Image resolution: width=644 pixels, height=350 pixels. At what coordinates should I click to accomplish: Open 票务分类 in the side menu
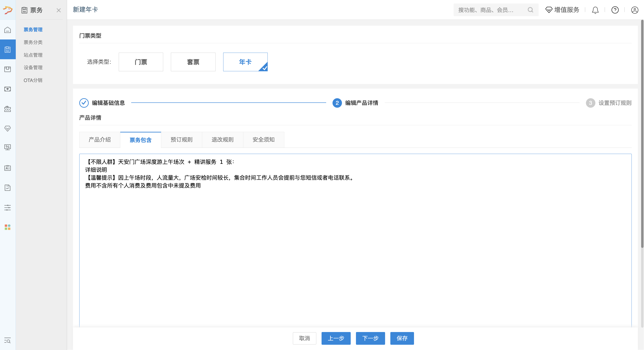click(33, 42)
